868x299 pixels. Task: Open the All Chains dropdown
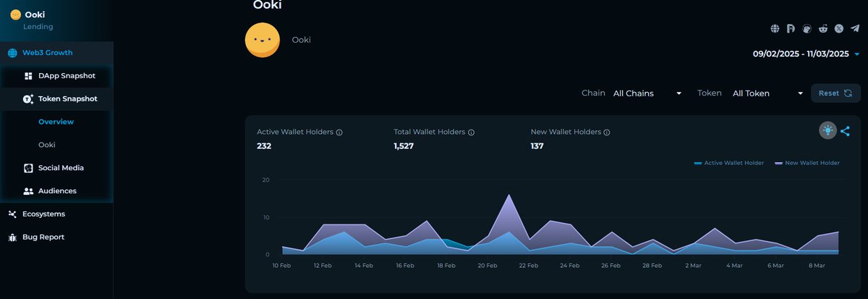[x=647, y=93]
